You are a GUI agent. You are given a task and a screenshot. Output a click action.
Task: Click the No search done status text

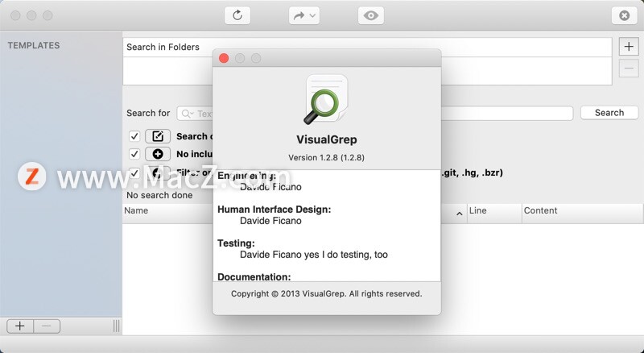pyautogui.click(x=159, y=195)
